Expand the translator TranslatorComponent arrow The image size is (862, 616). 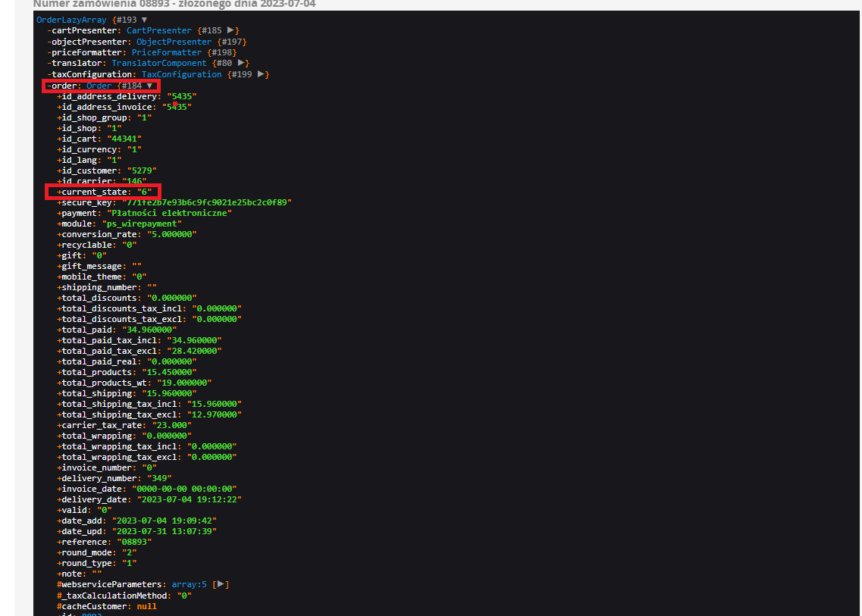pos(241,63)
